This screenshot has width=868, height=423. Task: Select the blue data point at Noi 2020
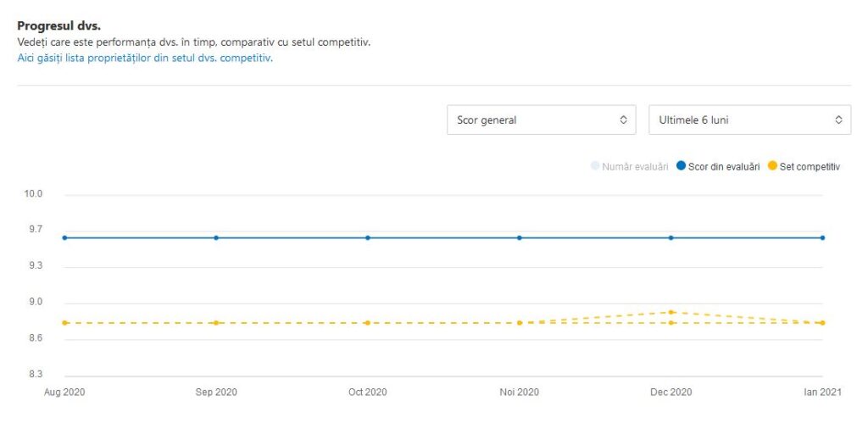click(520, 238)
